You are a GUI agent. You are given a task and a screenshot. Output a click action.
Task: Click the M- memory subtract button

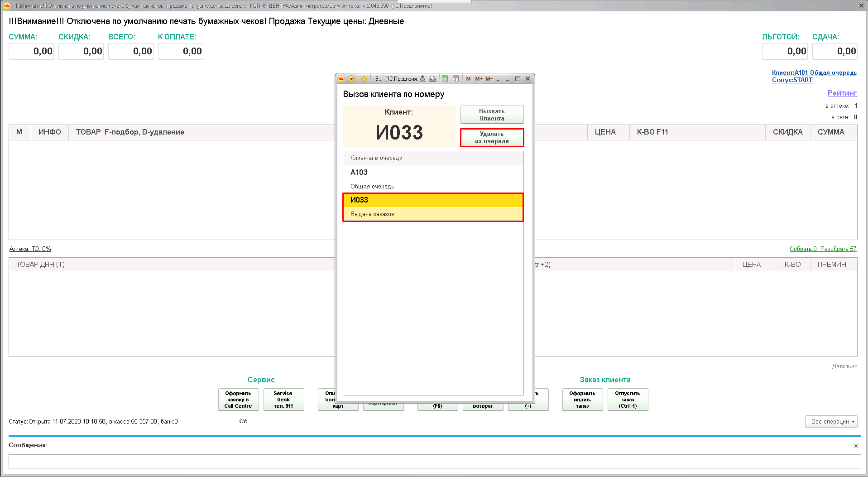pos(489,79)
